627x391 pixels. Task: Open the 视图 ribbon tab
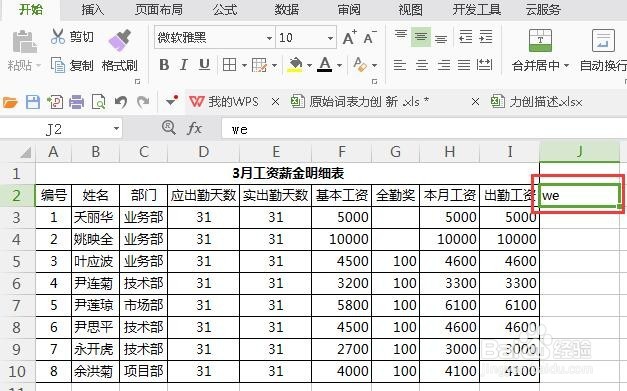(x=410, y=9)
